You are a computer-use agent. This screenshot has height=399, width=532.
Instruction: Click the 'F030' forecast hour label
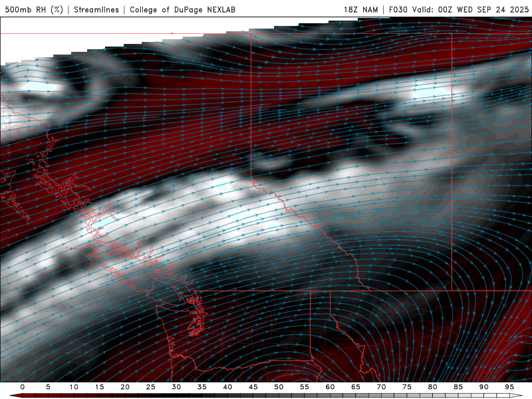point(398,9)
